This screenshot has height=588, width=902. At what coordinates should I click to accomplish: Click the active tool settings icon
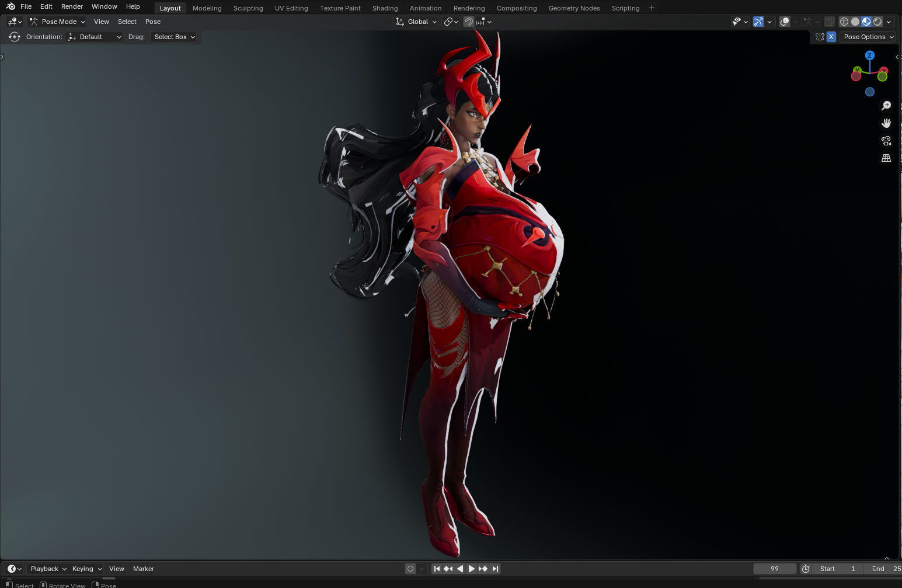click(x=15, y=37)
